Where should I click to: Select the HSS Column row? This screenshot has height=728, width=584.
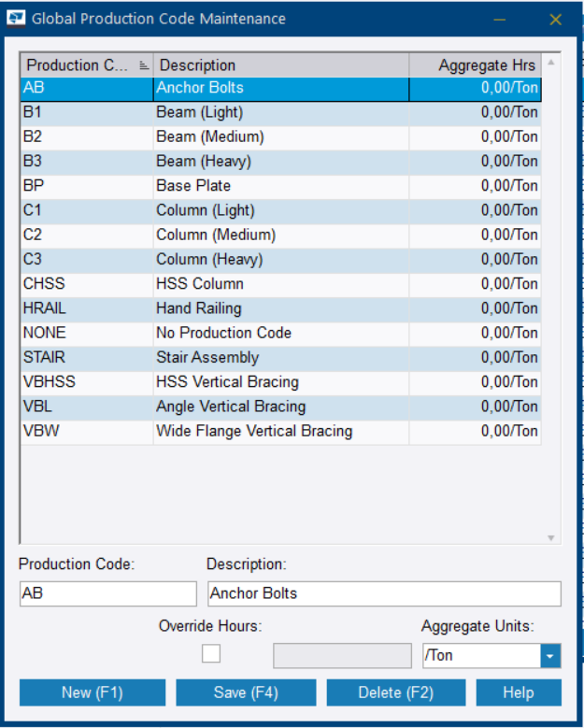click(x=280, y=284)
